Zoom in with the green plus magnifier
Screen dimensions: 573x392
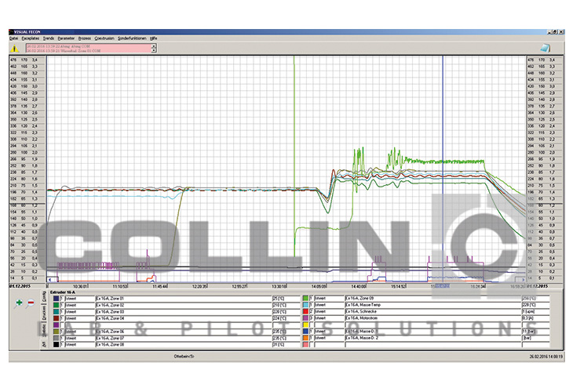[19, 303]
